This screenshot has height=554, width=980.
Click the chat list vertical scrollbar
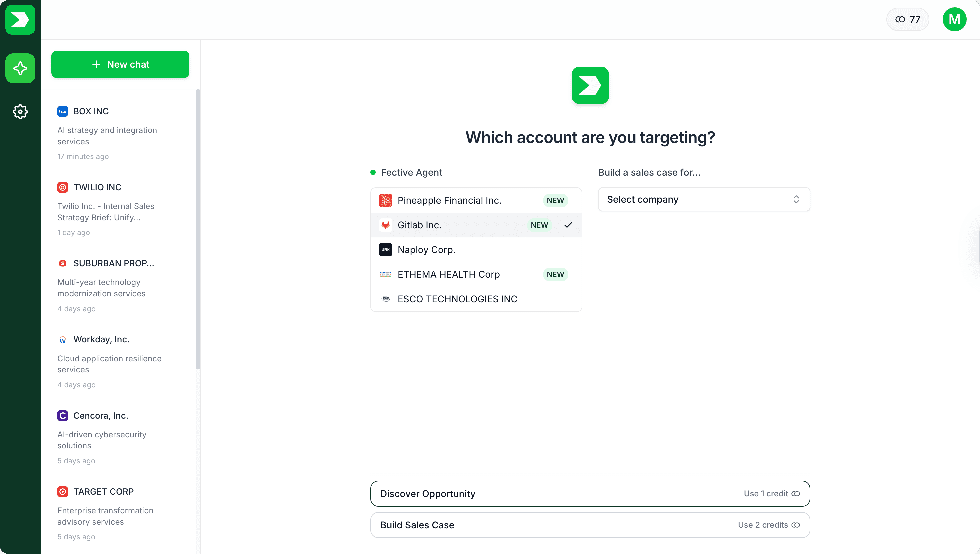[x=198, y=228]
